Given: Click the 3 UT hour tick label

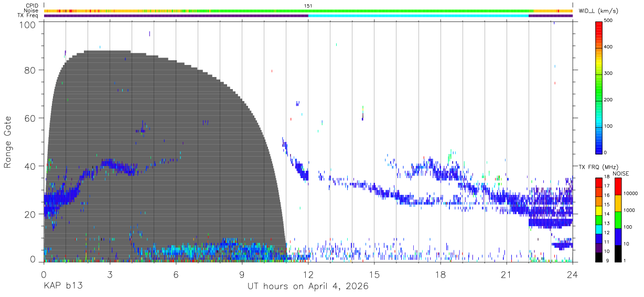Looking at the screenshot, I should pyautogui.click(x=110, y=274).
